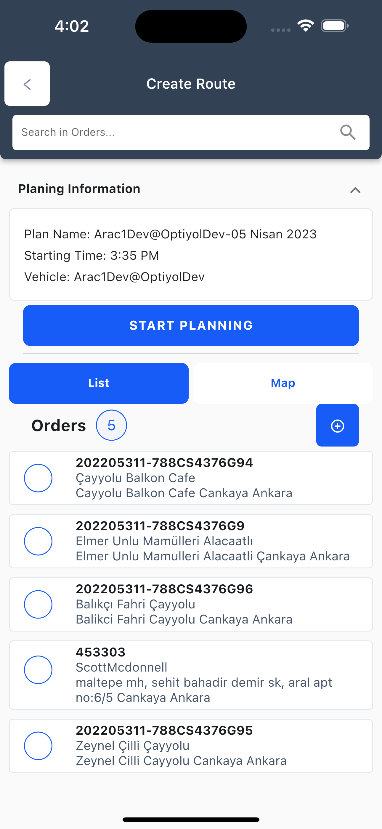Tap the back arrow button
Viewport: 382px width, 829px height.
coord(27,84)
